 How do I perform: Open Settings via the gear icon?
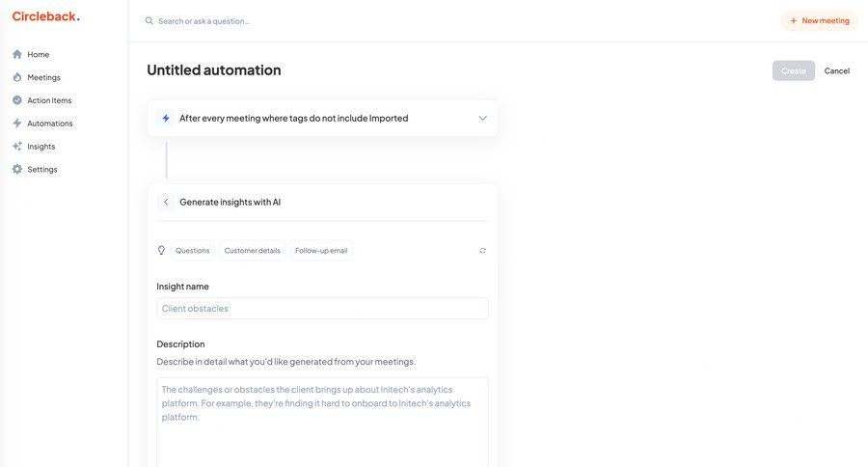click(x=17, y=170)
